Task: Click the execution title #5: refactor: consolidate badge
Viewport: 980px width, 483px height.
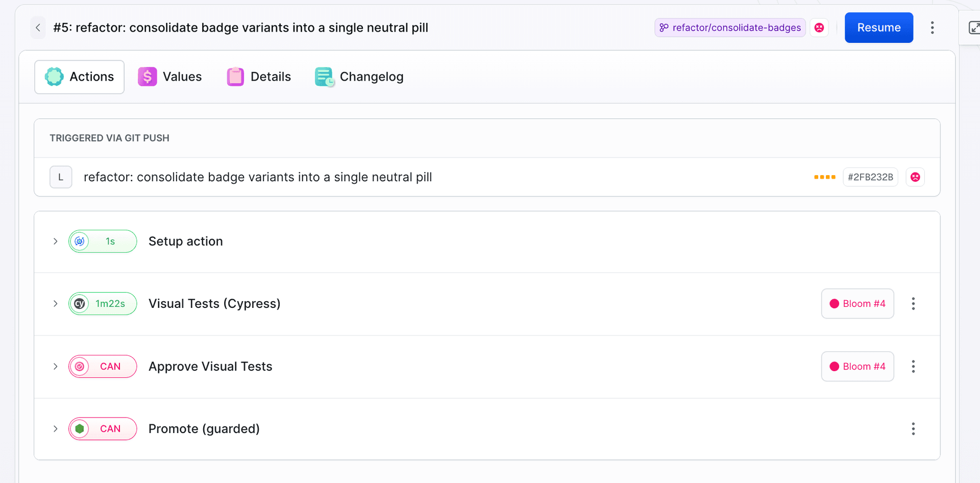Action: coord(240,28)
